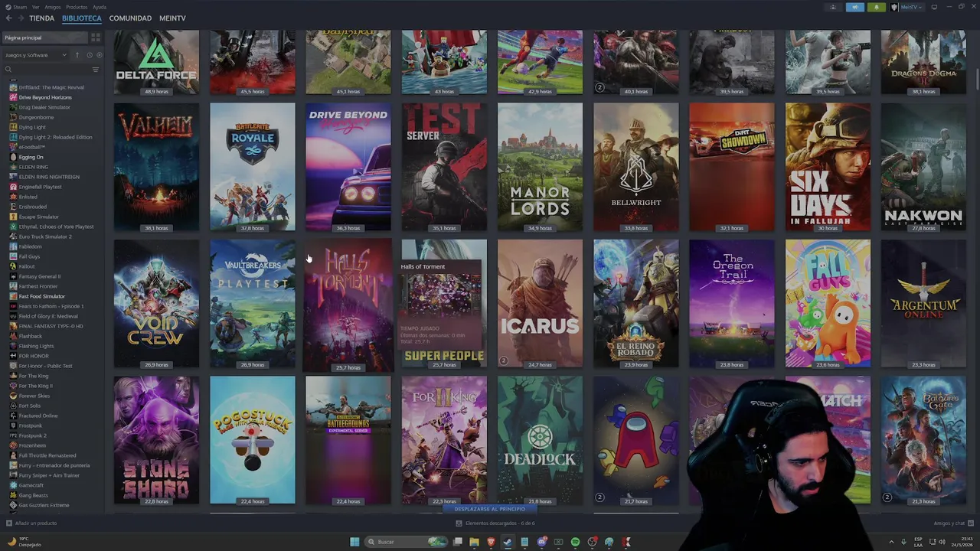Screen dimensions: 980x551
Task: Open the Productos menu
Action: tap(77, 7)
